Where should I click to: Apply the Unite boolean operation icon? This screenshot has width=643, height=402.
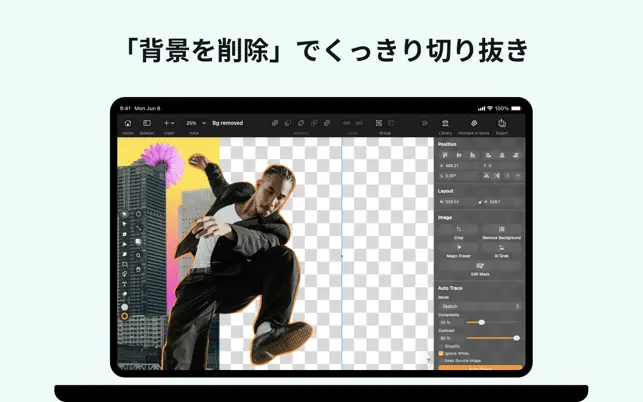275,123
